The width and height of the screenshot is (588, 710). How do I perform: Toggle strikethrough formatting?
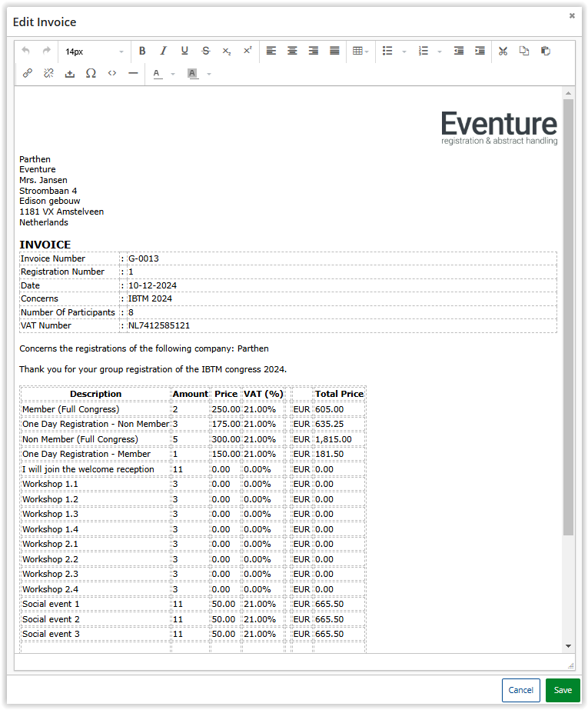(x=206, y=51)
